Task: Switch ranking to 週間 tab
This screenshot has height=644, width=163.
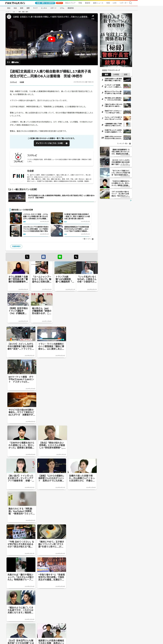Action: click(x=126, y=74)
